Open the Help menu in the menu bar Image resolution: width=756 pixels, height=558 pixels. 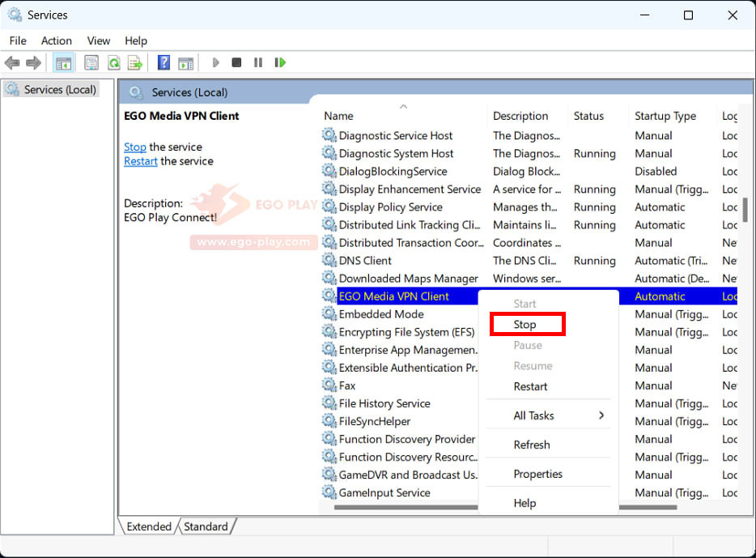click(x=136, y=41)
